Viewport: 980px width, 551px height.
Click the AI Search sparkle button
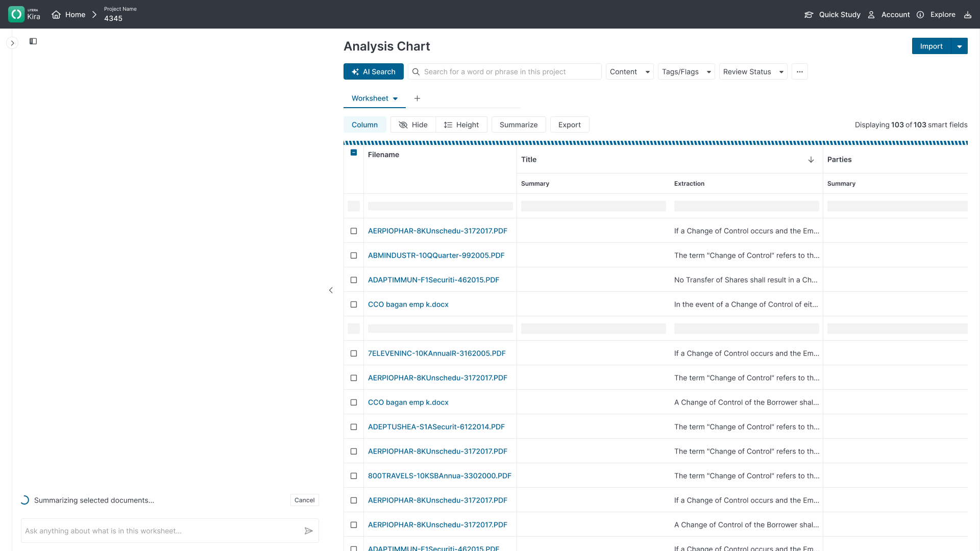click(374, 71)
